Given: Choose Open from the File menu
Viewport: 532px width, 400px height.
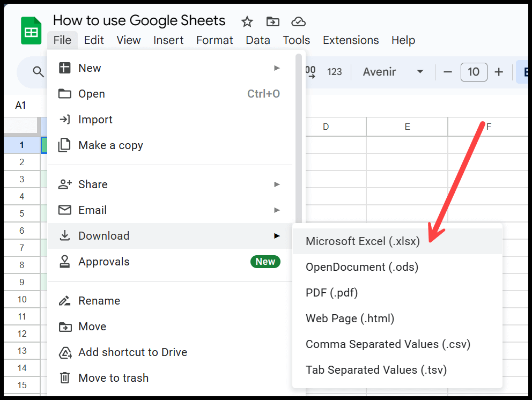Looking at the screenshot, I should (x=169, y=94).
